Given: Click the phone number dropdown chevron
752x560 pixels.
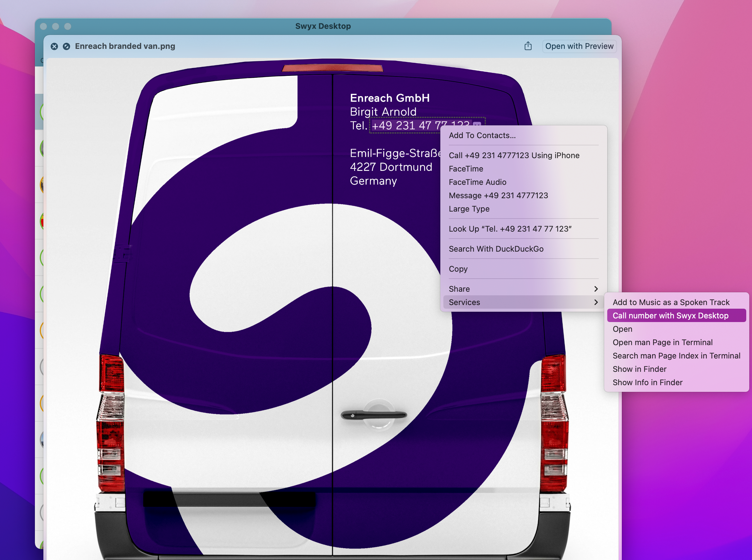Looking at the screenshot, I should (x=477, y=124).
